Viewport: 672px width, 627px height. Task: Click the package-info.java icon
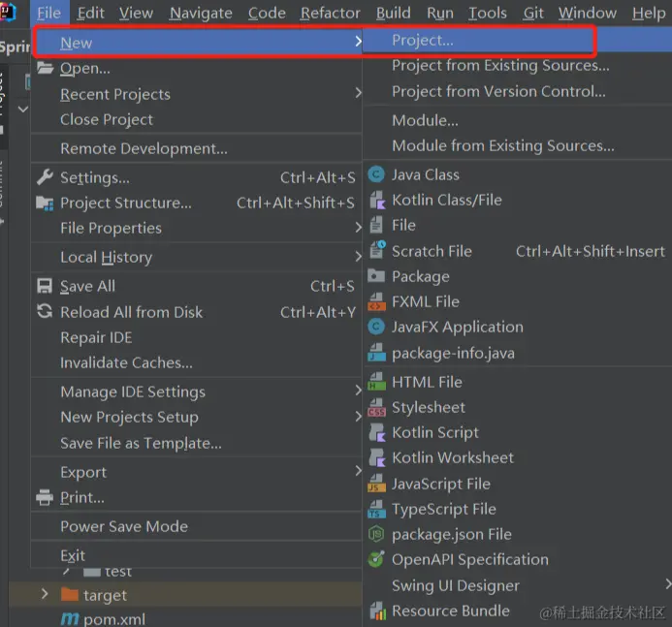click(376, 353)
